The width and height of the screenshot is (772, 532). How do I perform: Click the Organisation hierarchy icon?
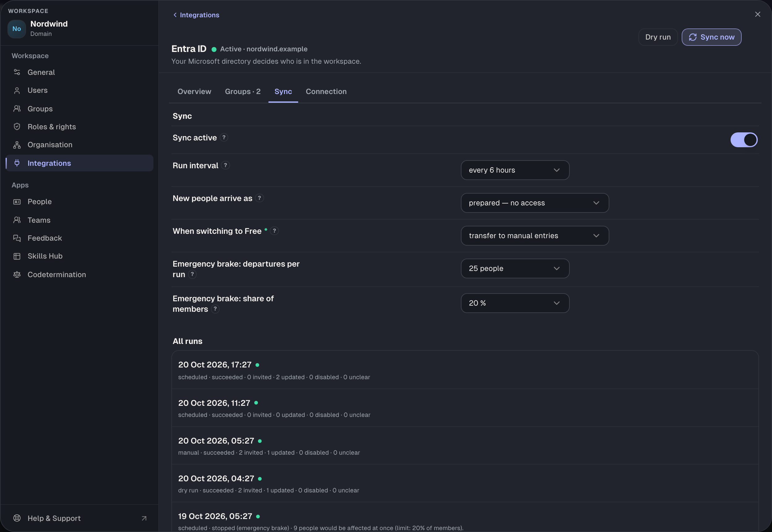(x=17, y=145)
